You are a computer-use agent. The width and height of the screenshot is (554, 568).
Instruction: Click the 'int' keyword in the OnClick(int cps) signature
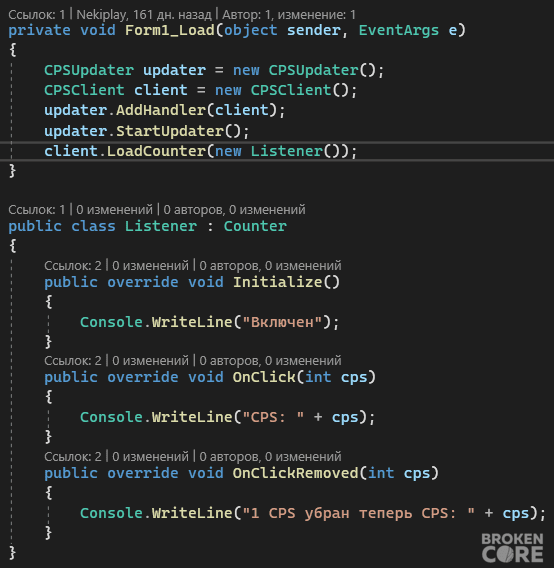(x=318, y=377)
